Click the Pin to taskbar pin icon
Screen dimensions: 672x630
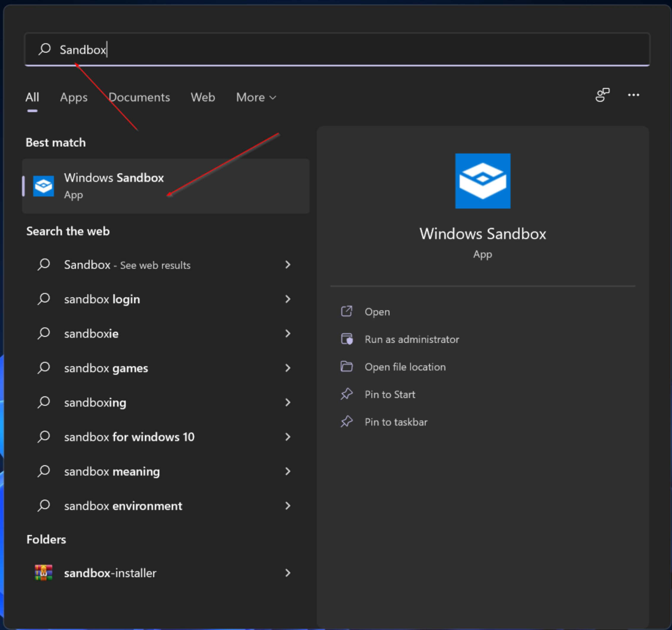pyautogui.click(x=346, y=421)
